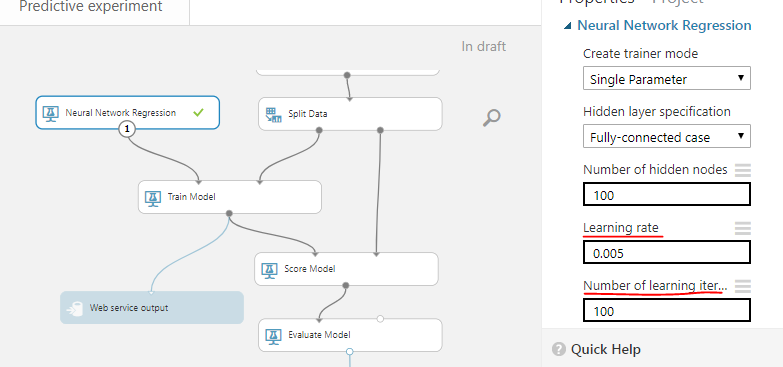Click the Web service output icon
Image resolution: width=783 pixels, height=367 pixels.
point(75,309)
